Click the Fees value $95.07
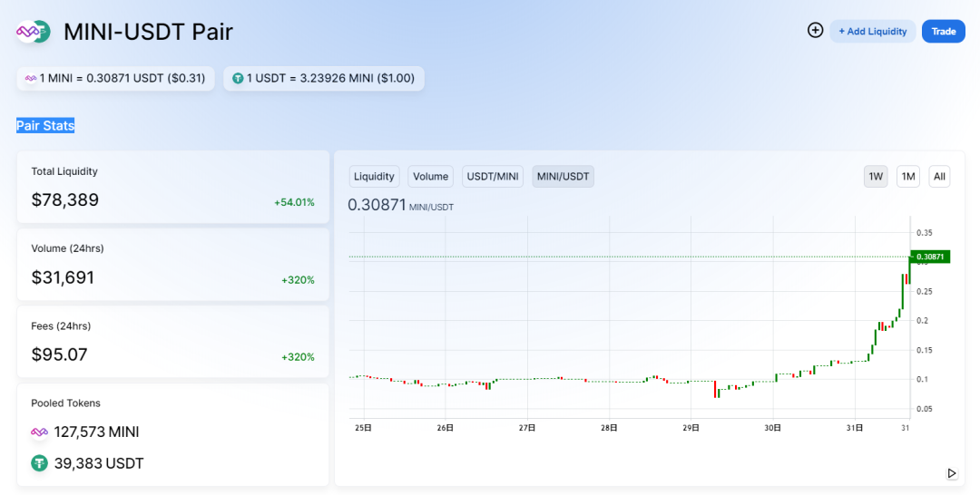The width and height of the screenshot is (980, 495). tap(59, 354)
